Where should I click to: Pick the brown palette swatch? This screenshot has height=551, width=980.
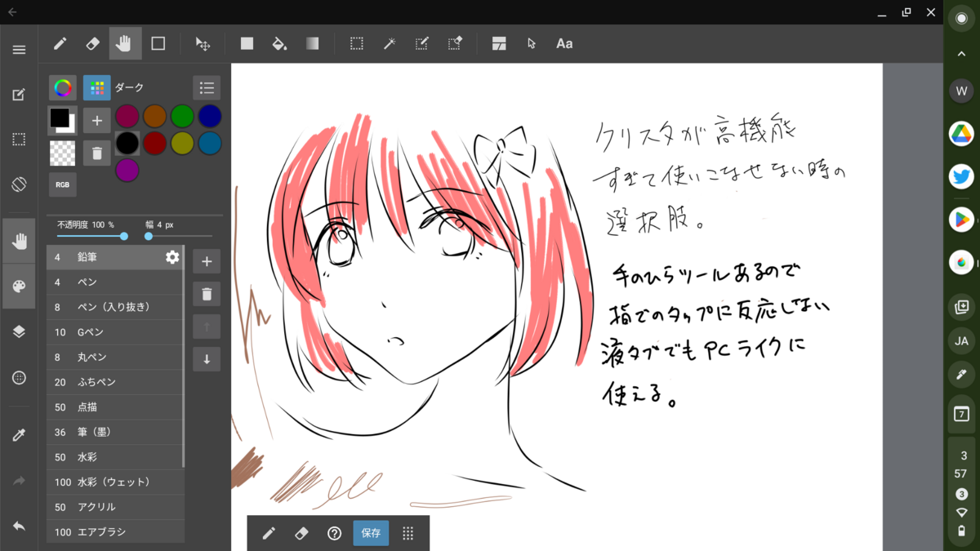[154, 116]
